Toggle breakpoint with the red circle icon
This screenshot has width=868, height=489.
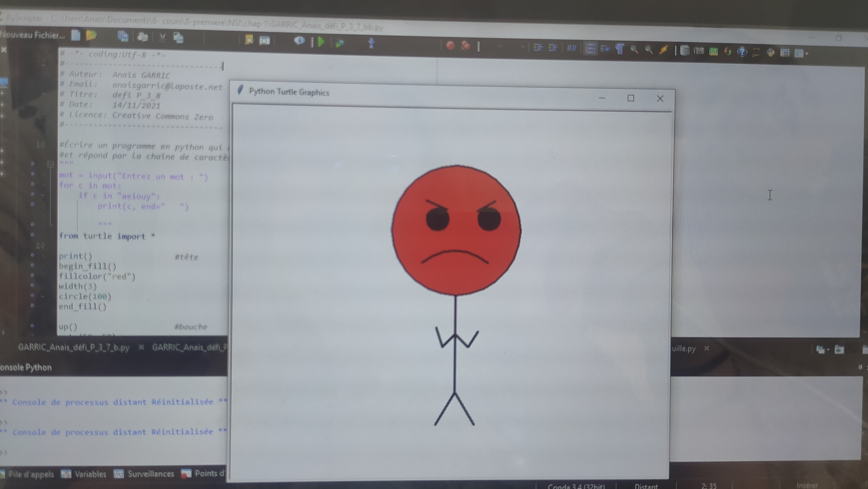click(x=450, y=45)
